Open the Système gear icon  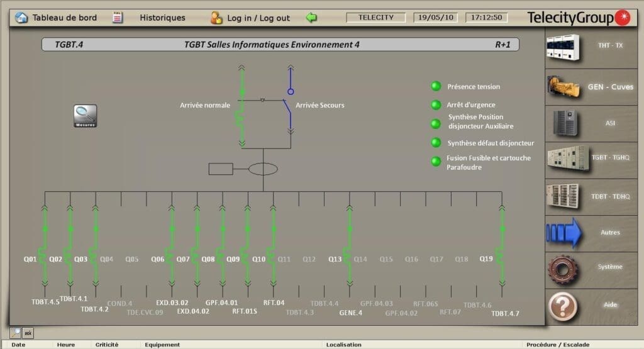(563, 269)
